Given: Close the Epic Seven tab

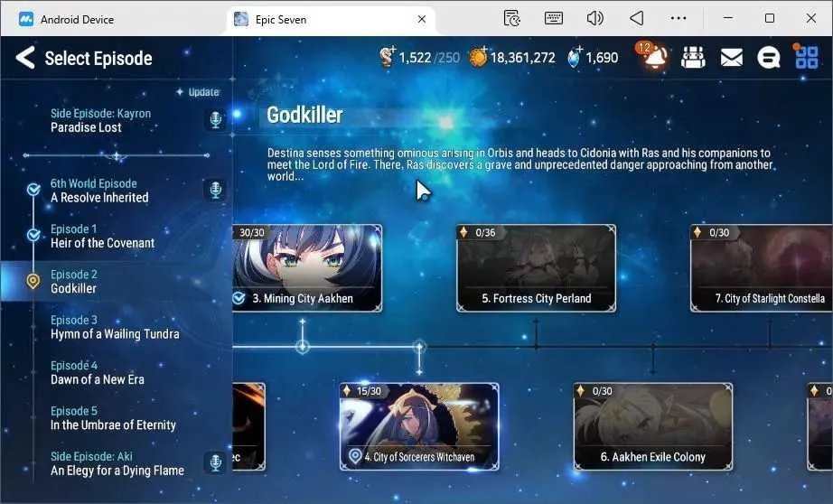Looking at the screenshot, I should [422, 19].
